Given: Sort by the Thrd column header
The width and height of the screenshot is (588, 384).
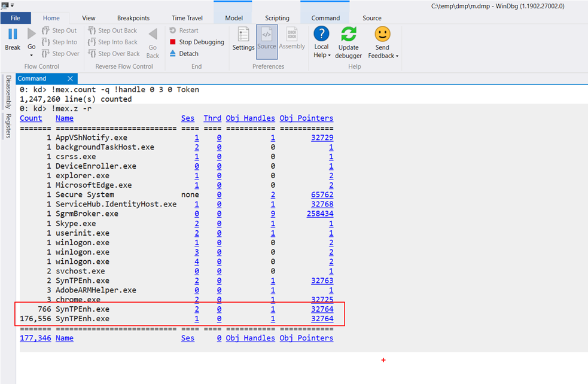Looking at the screenshot, I should click(x=212, y=118).
